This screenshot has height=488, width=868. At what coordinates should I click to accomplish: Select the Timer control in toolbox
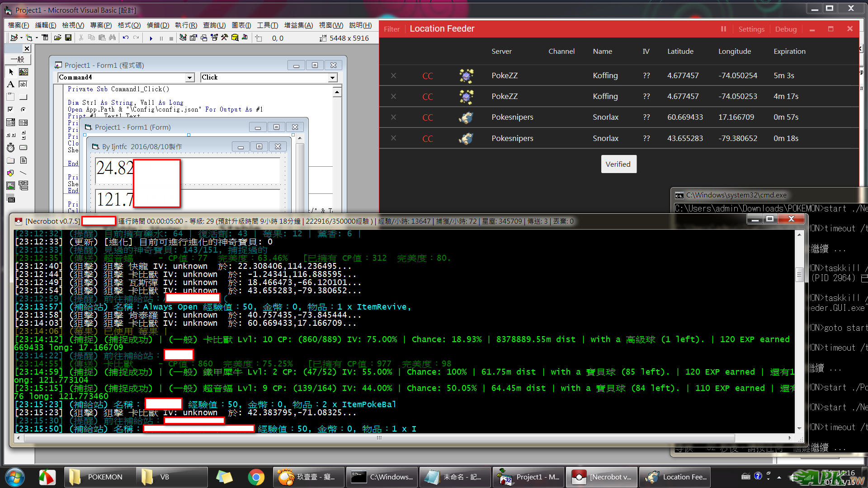[11, 148]
